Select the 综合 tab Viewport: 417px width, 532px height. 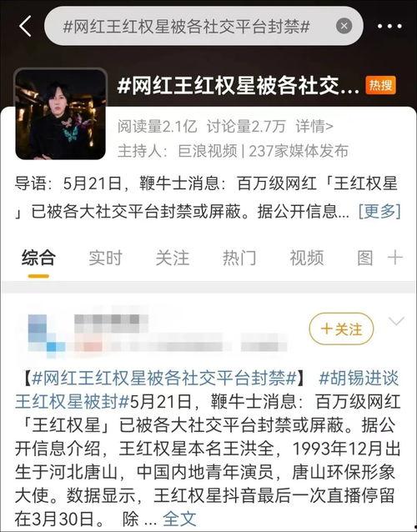(x=38, y=258)
